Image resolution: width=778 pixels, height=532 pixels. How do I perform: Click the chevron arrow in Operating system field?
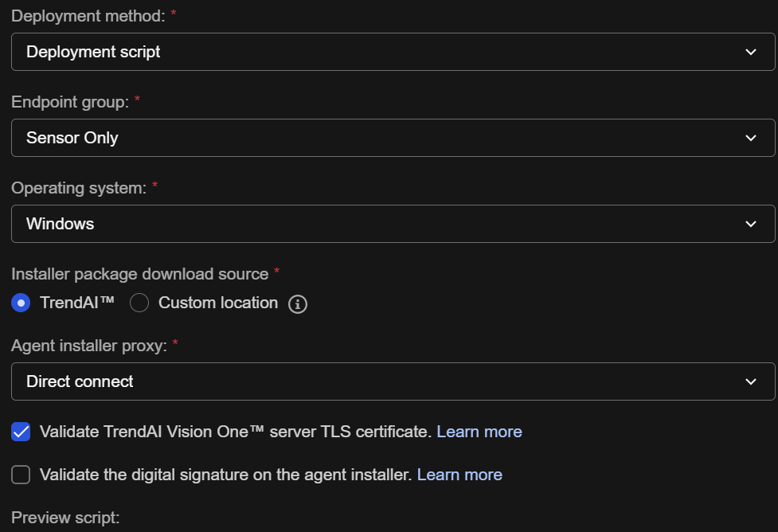(x=750, y=224)
